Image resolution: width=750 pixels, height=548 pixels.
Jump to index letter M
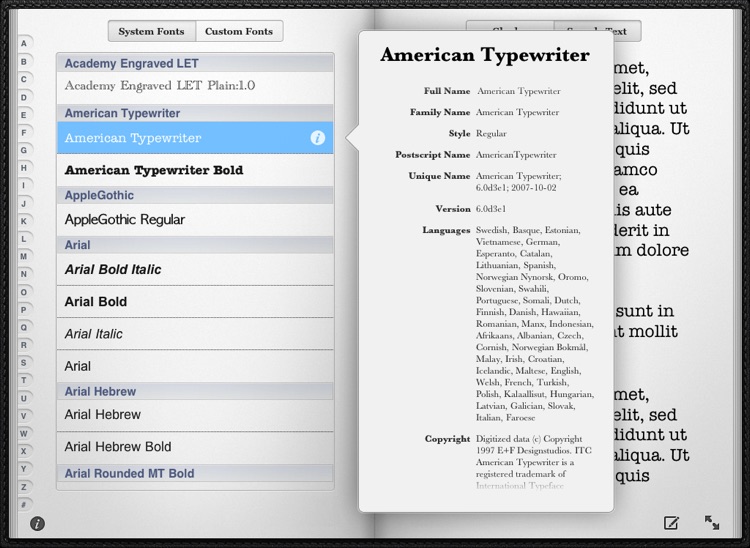tap(24, 256)
